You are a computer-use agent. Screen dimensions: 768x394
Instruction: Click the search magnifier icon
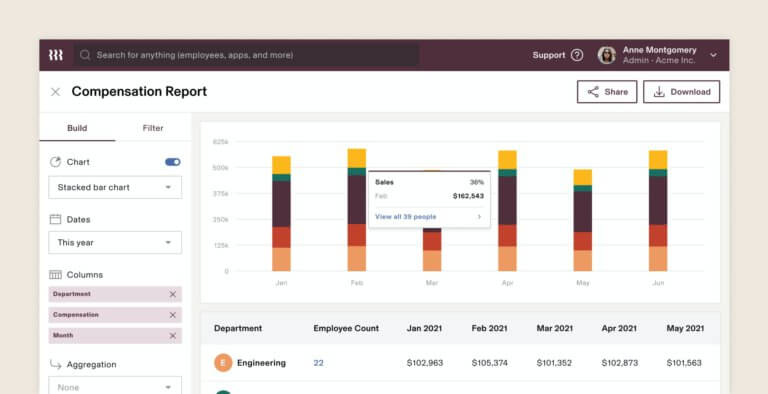[85, 55]
